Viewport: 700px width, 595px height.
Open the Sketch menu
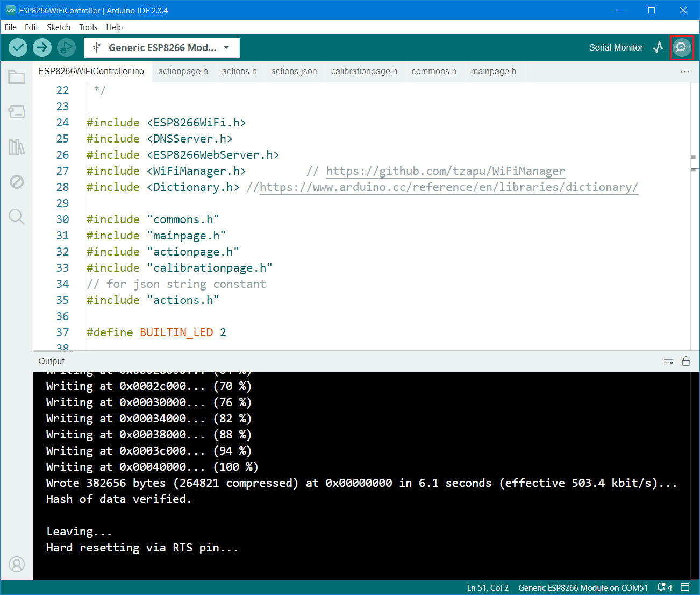(58, 27)
